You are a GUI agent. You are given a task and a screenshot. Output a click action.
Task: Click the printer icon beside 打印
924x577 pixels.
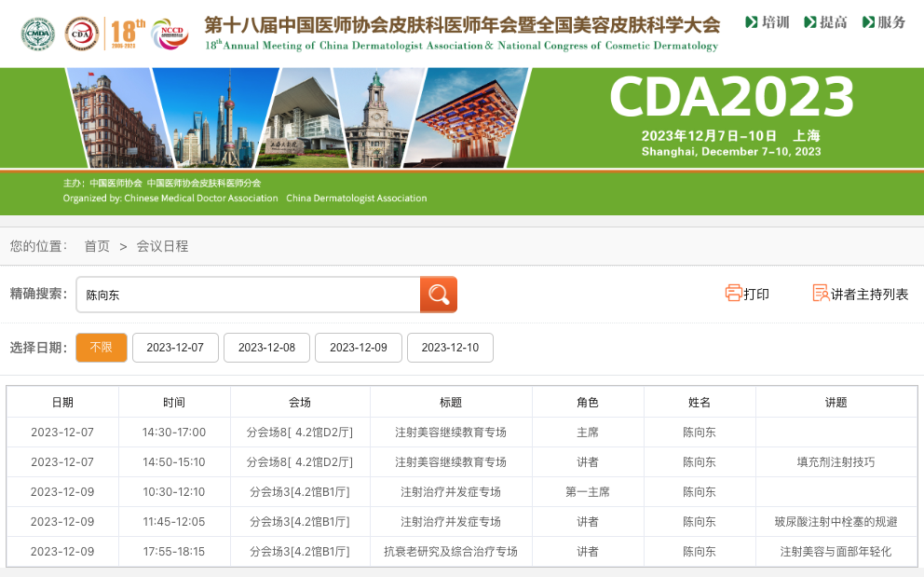coord(733,294)
